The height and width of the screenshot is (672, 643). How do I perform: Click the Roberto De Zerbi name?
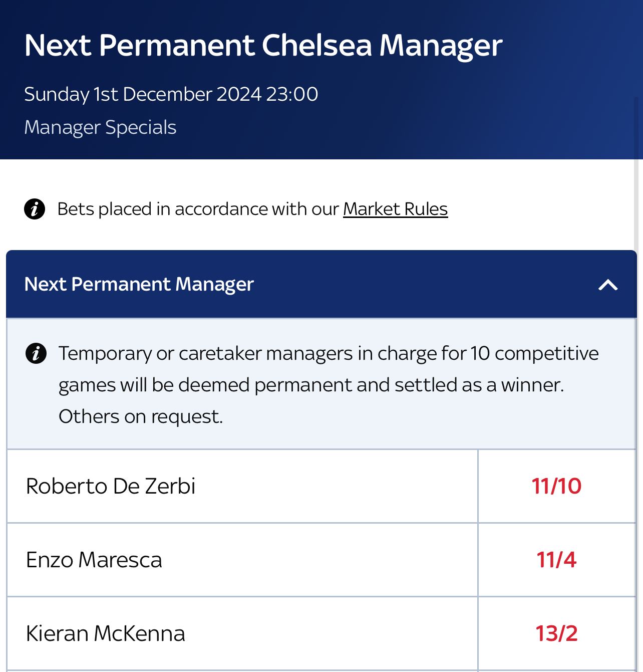click(111, 486)
